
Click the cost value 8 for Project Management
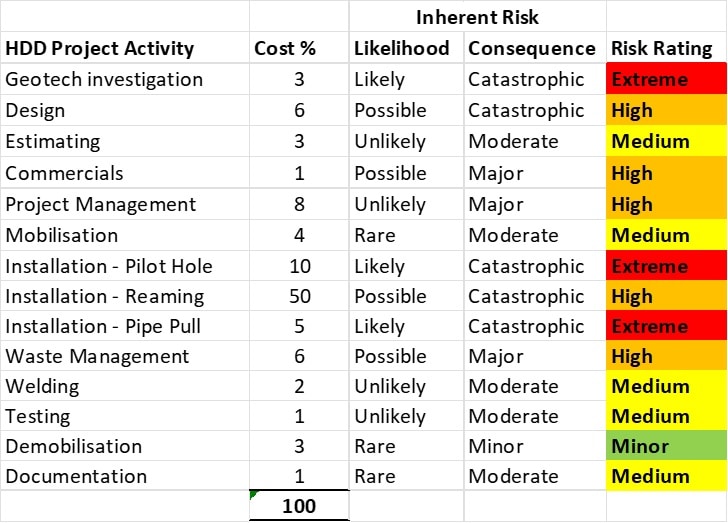coord(299,204)
